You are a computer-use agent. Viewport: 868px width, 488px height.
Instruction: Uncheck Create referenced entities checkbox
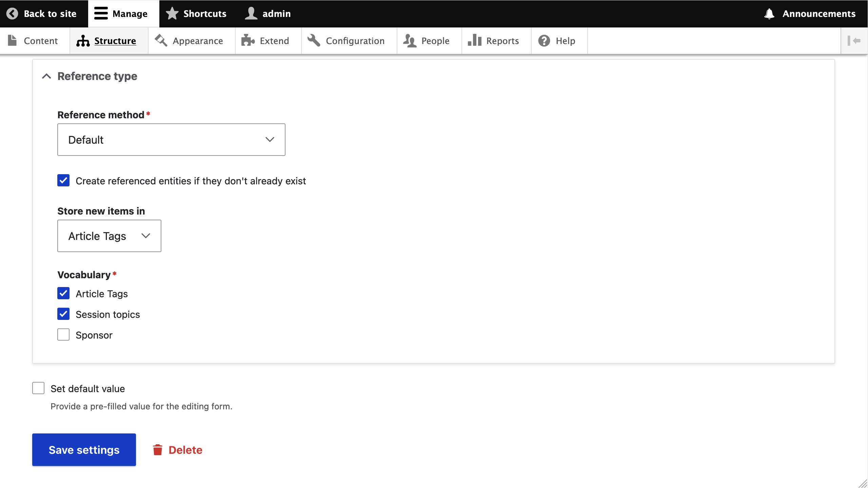click(63, 181)
